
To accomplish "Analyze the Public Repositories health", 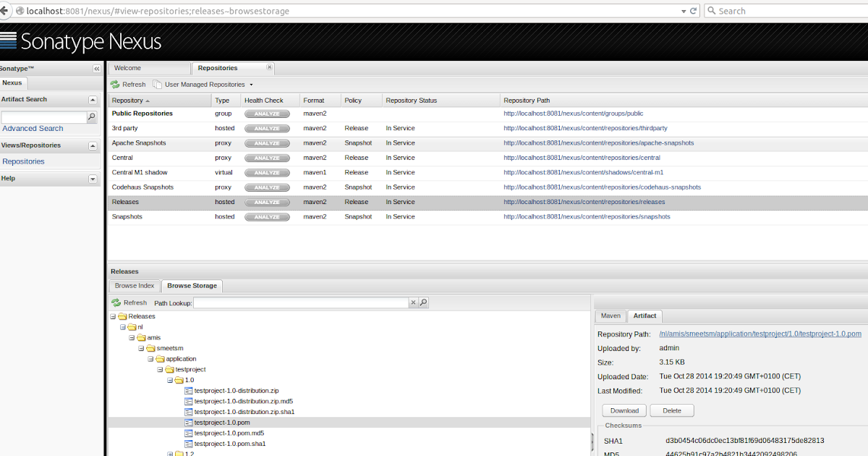I will point(267,114).
